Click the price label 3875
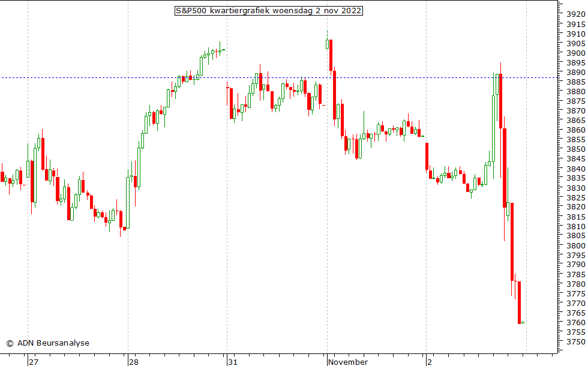This screenshot has width=588, height=366. (x=575, y=101)
